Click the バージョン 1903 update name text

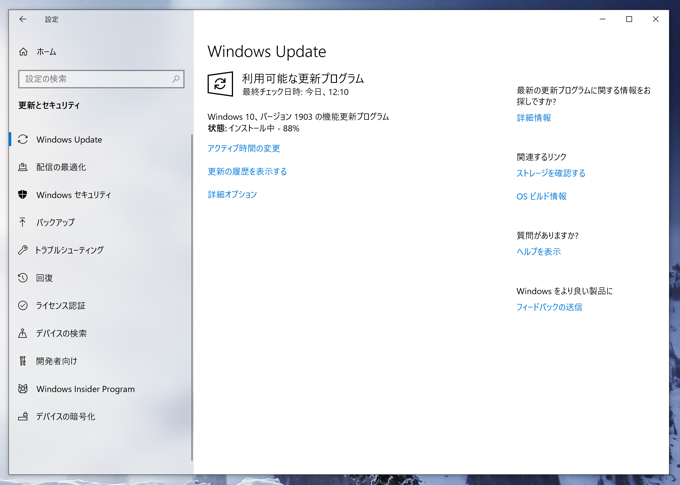(298, 117)
